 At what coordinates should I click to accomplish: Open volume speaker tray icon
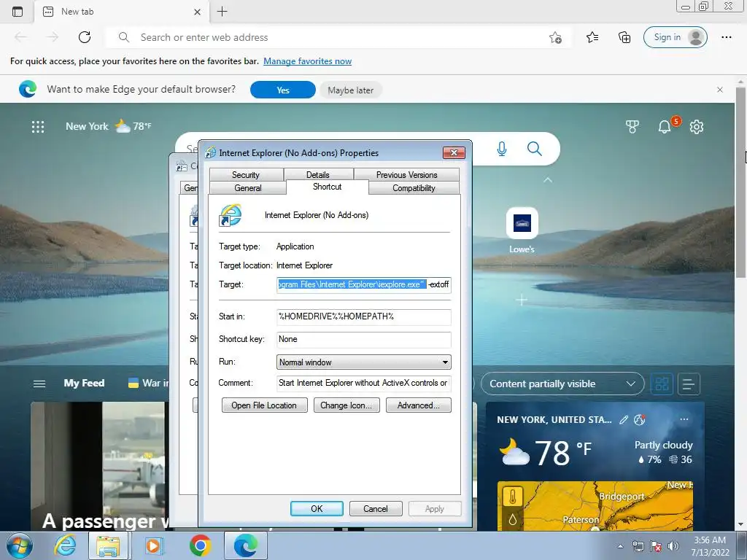(673, 546)
